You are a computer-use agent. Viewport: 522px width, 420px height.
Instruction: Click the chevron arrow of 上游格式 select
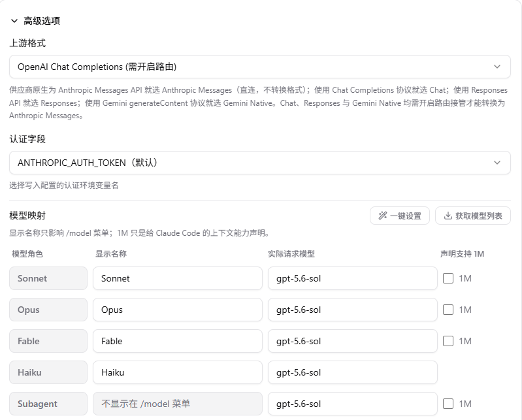tap(497, 67)
